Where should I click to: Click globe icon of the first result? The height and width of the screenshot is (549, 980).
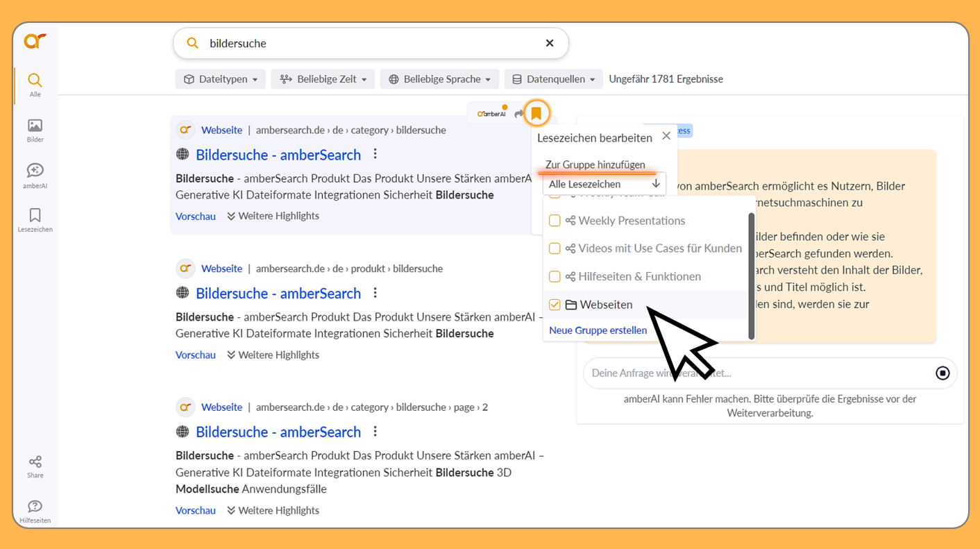183,154
